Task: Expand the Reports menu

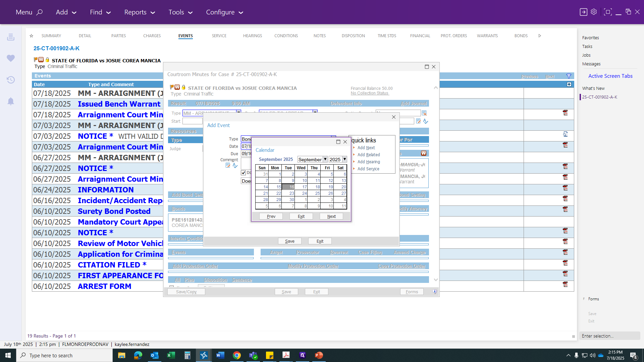Action: [x=140, y=12]
